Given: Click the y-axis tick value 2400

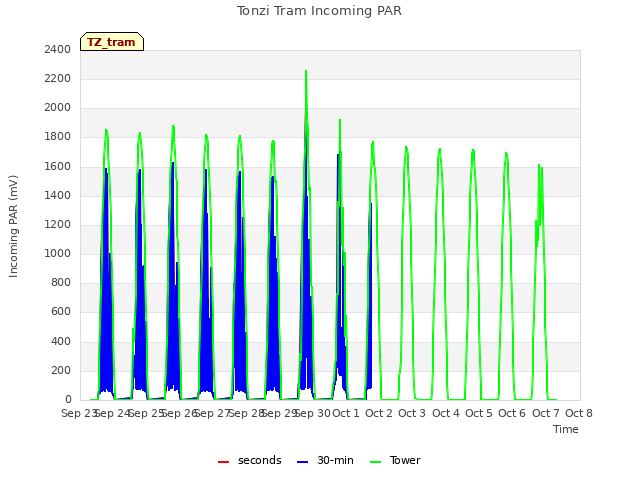Looking at the screenshot, I should click(58, 49).
